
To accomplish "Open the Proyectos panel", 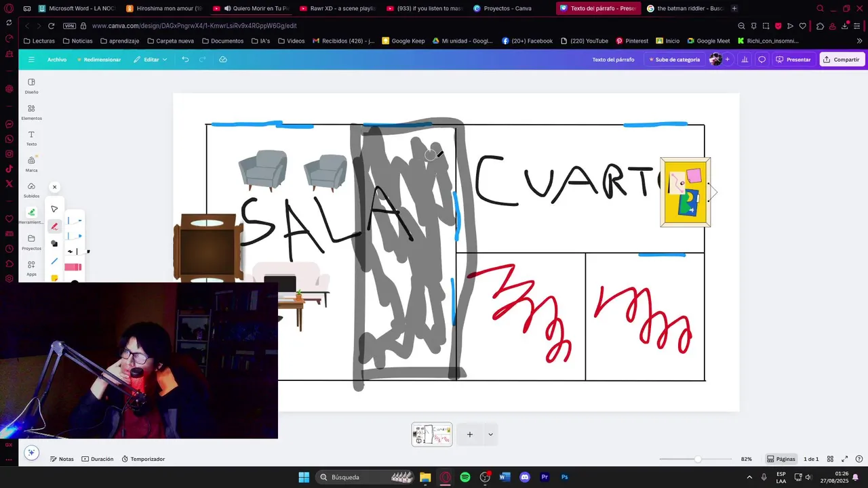I will pyautogui.click(x=31, y=243).
